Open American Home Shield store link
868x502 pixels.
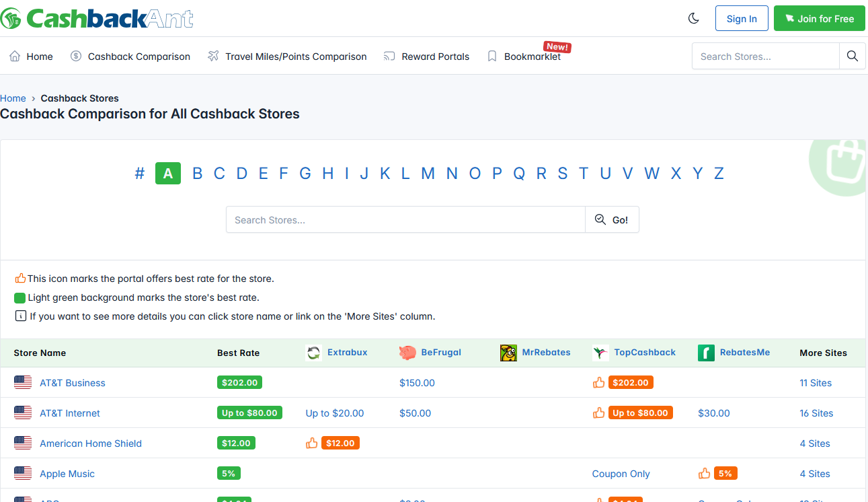tap(91, 443)
